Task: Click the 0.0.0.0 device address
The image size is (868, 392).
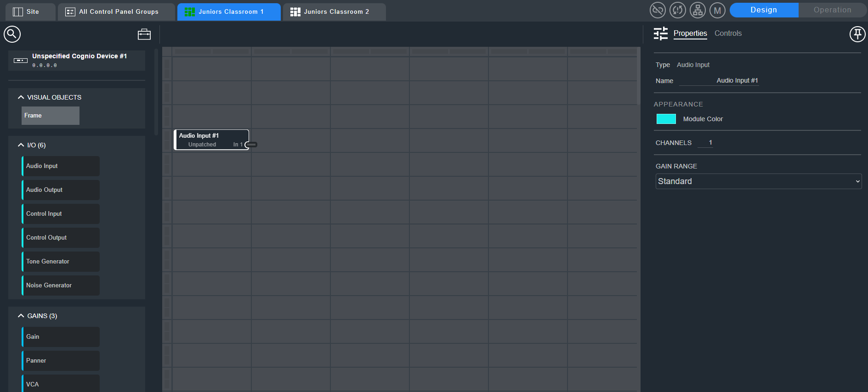Action: [45, 66]
